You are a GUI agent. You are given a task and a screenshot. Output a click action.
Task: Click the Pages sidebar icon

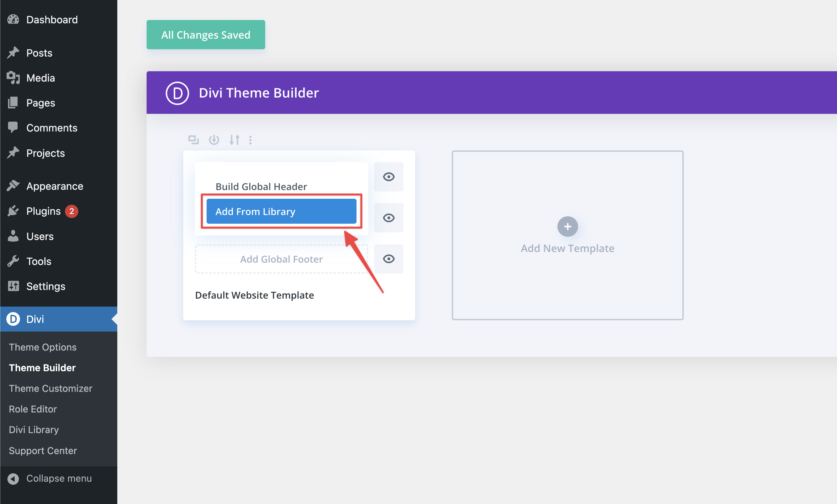tap(13, 103)
